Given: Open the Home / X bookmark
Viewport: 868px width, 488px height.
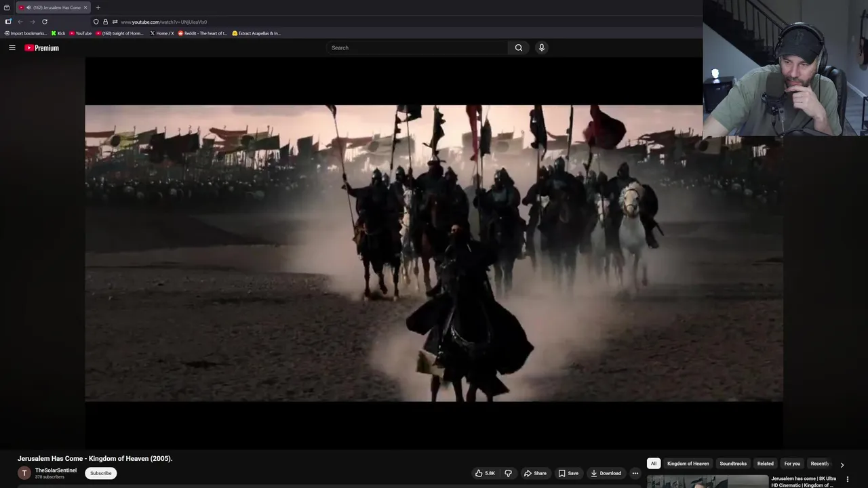Looking at the screenshot, I should pyautogui.click(x=161, y=33).
